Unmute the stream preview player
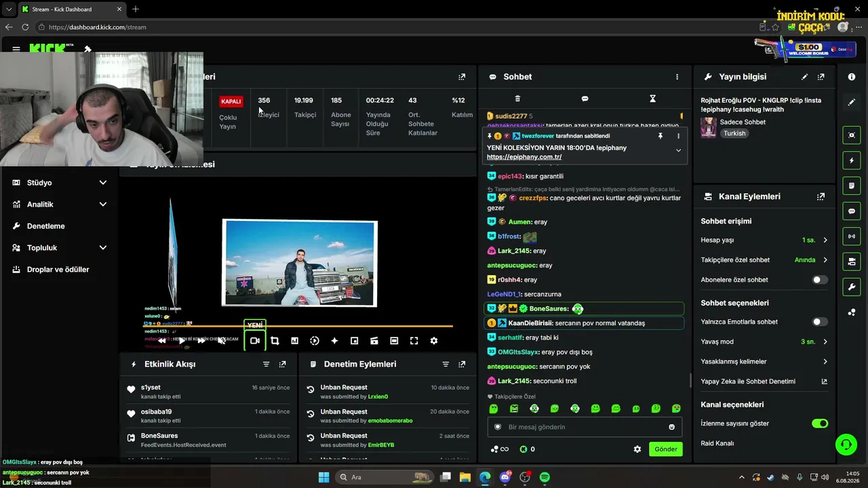868x488 pixels. tap(221, 341)
